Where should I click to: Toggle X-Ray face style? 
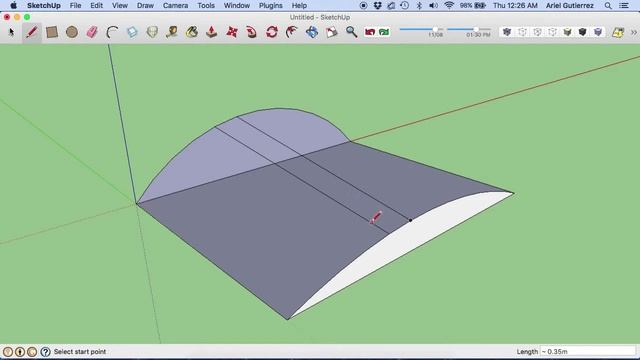click(507, 32)
